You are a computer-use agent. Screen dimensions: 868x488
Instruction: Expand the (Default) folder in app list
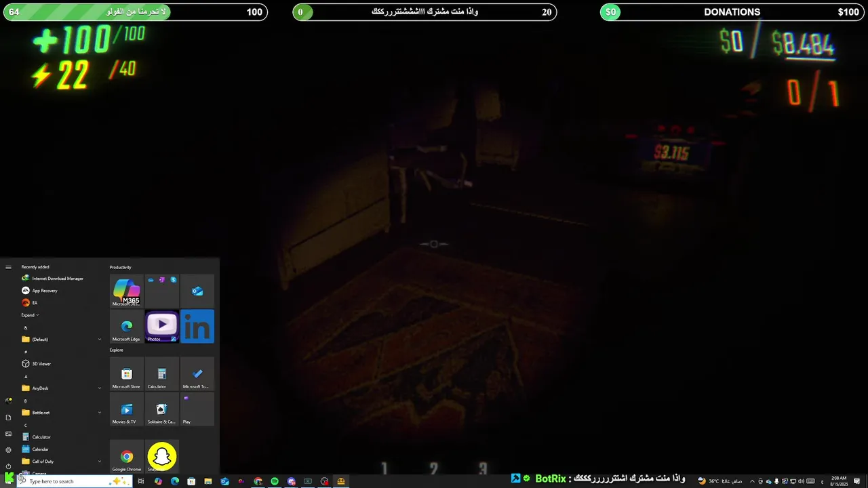point(61,340)
